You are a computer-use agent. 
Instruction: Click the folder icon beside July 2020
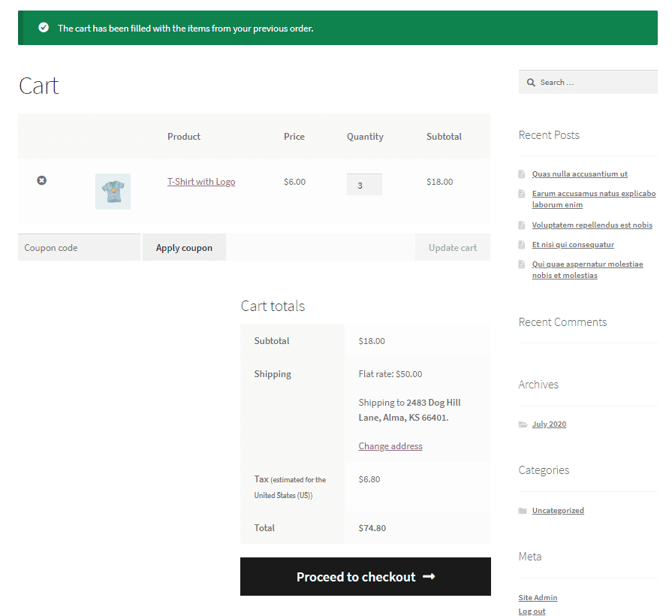[x=523, y=424]
